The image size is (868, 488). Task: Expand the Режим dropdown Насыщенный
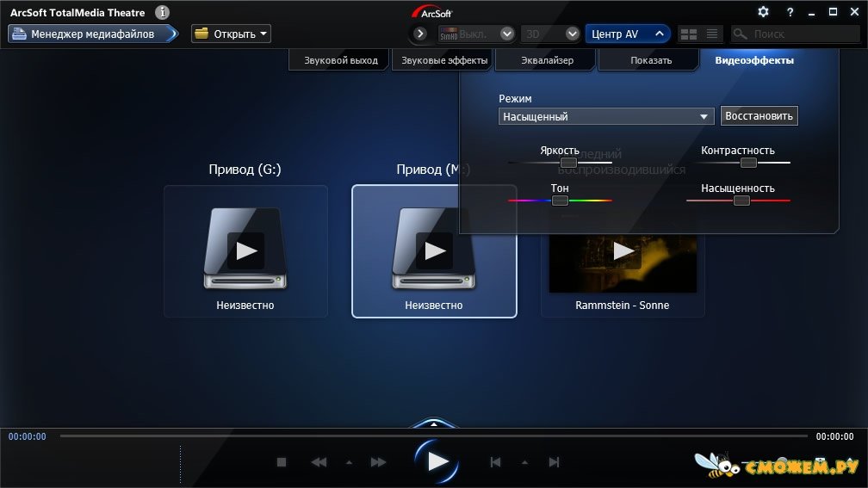tap(704, 116)
